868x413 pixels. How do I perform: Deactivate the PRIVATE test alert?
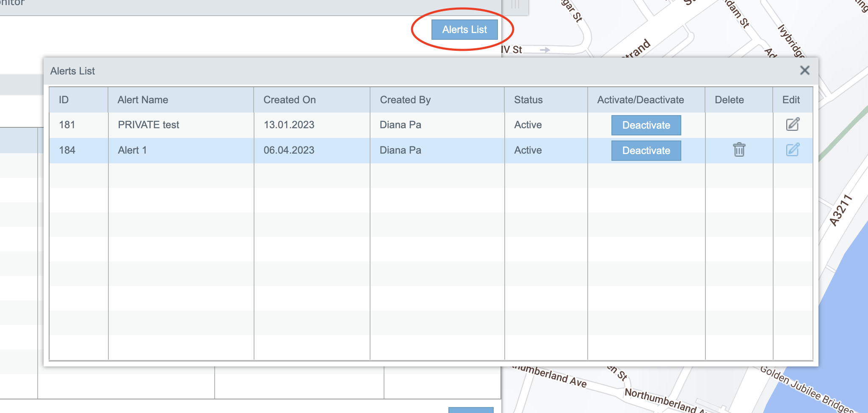[x=646, y=125]
